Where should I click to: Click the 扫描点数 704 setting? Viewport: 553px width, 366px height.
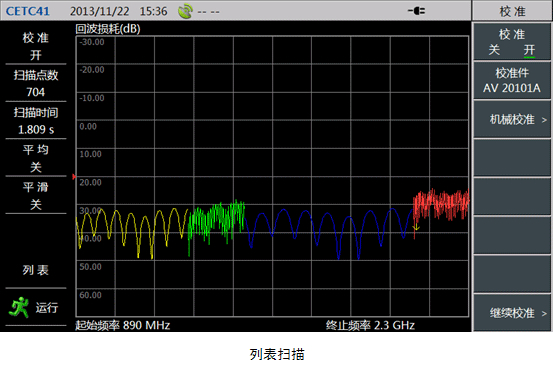pyautogui.click(x=36, y=83)
